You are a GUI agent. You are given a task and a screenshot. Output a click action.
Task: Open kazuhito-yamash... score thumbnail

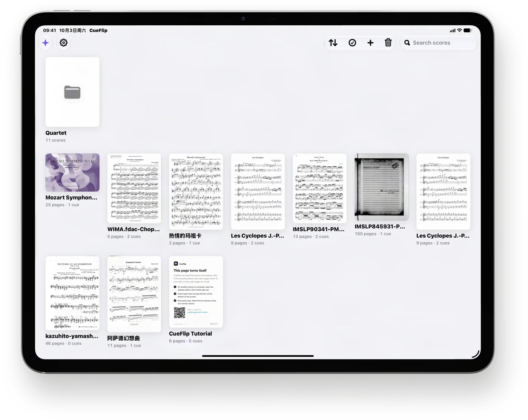click(x=72, y=293)
